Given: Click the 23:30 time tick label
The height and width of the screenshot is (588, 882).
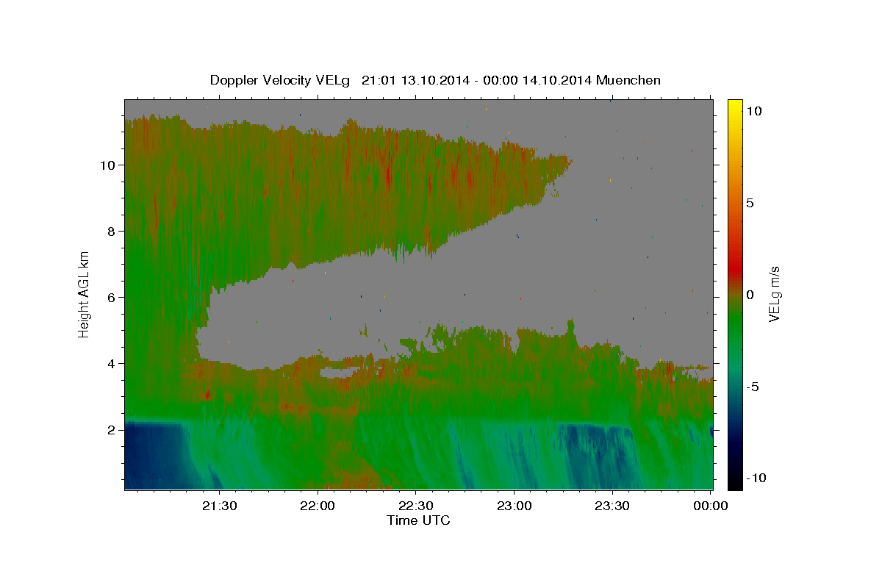Looking at the screenshot, I should (x=612, y=506).
